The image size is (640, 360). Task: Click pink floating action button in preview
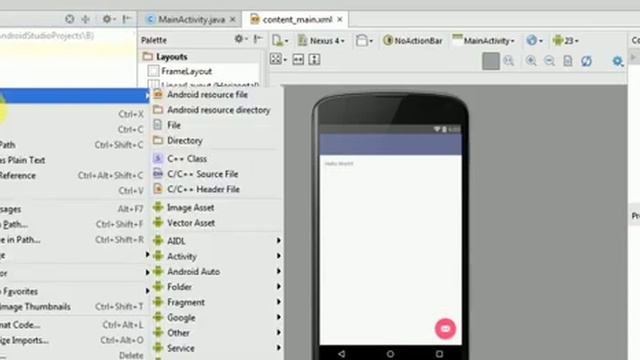click(445, 329)
